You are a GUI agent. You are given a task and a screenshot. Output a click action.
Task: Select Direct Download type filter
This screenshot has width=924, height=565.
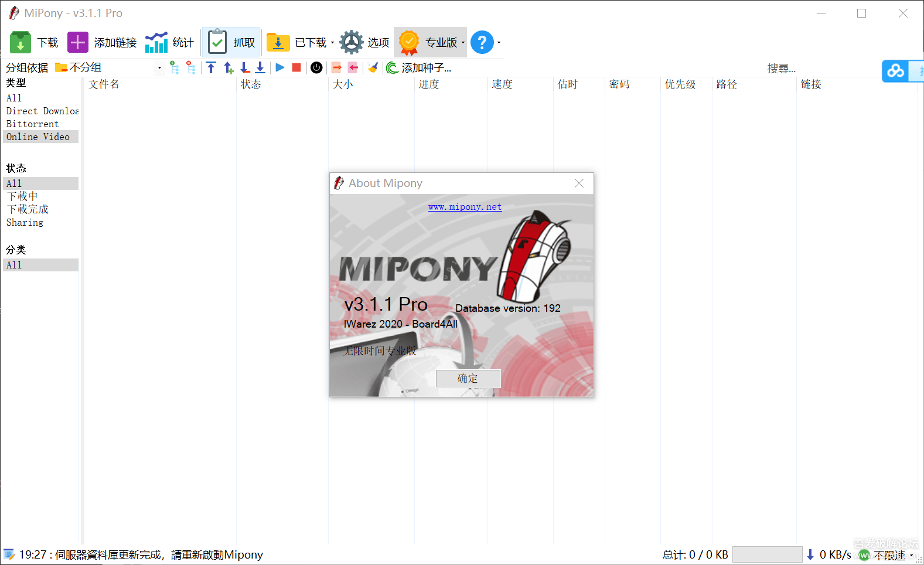[40, 111]
